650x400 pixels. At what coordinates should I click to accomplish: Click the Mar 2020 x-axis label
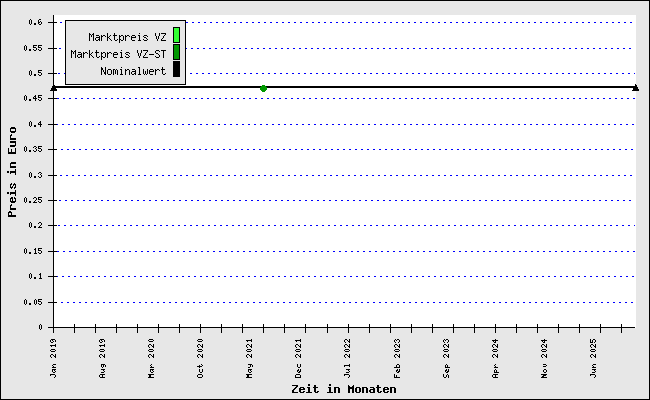tap(152, 356)
